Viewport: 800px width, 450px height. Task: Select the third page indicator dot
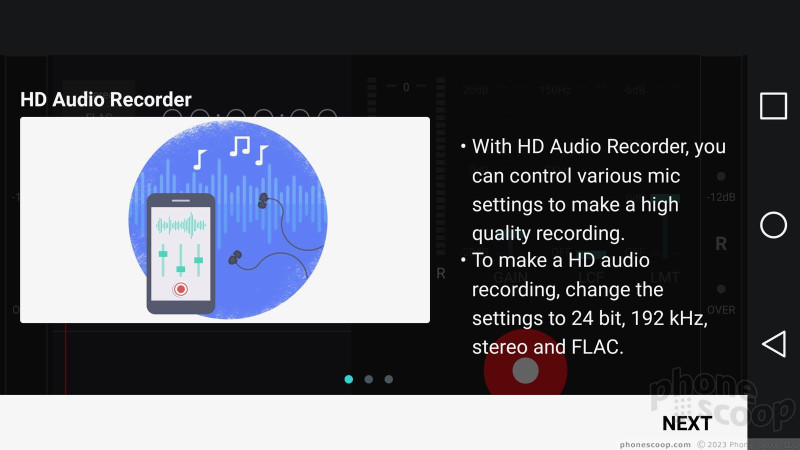[389, 379]
